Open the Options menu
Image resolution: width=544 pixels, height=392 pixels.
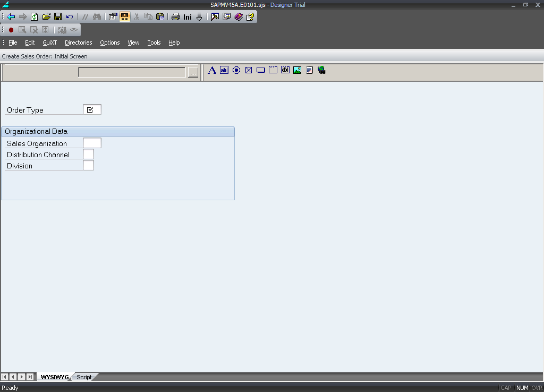(x=110, y=42)
